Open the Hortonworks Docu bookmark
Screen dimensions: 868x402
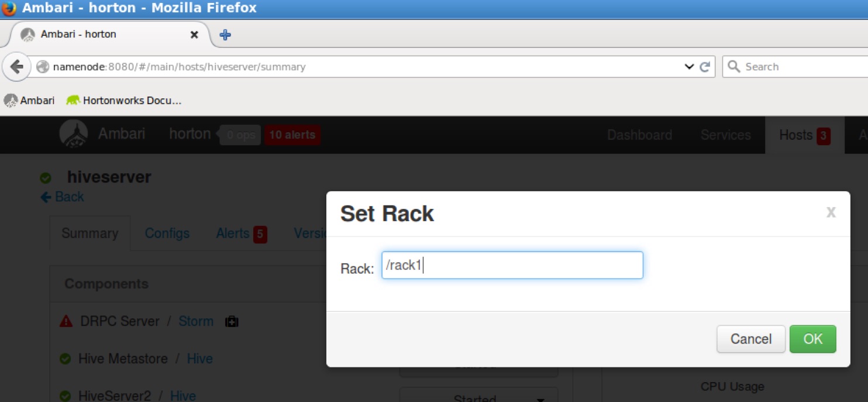123,100
